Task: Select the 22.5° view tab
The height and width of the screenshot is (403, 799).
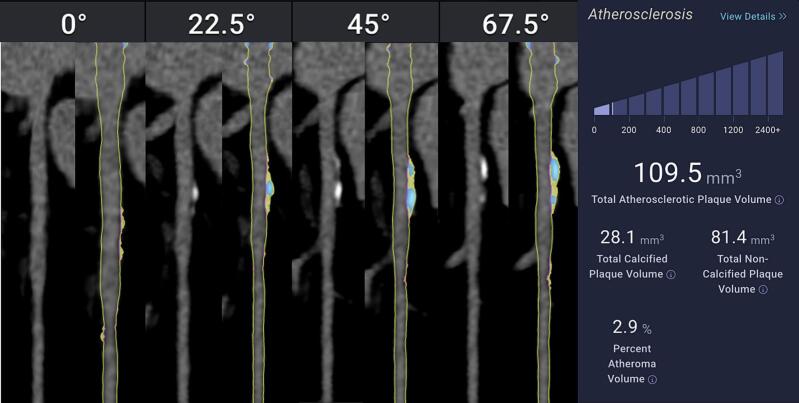Action: tap(219, 23)
